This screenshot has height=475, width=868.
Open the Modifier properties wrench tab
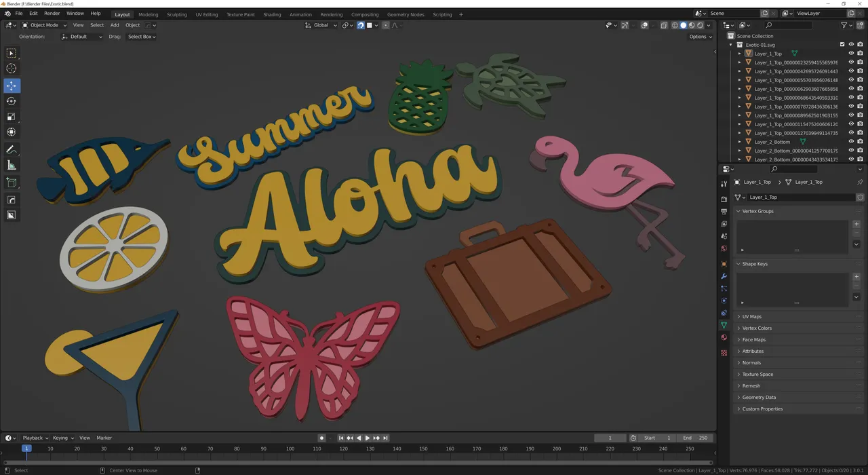click(724, 276)
